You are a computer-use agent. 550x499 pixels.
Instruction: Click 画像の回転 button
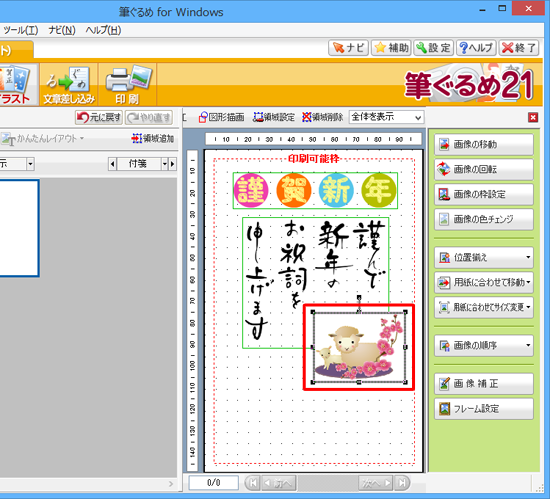click(x=484, y=169)
